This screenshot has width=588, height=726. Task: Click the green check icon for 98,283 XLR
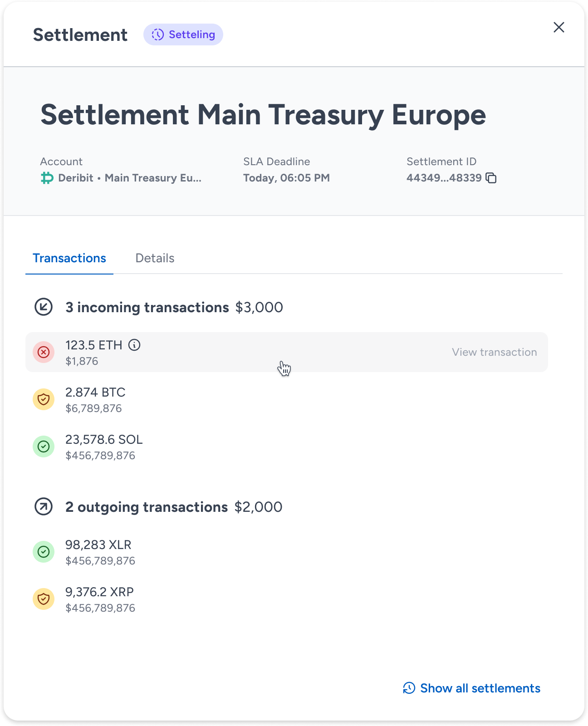click(44, 552)
